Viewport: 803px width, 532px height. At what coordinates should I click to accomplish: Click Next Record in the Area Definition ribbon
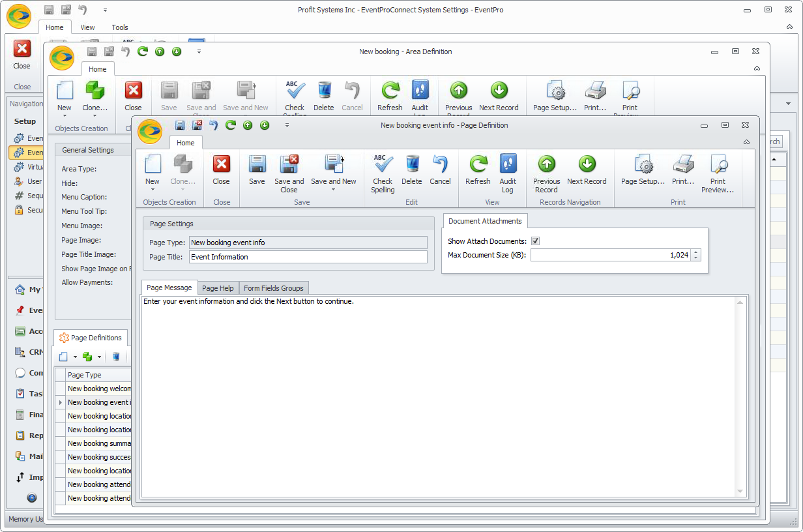pyautogui.click(x=499, y=96)
